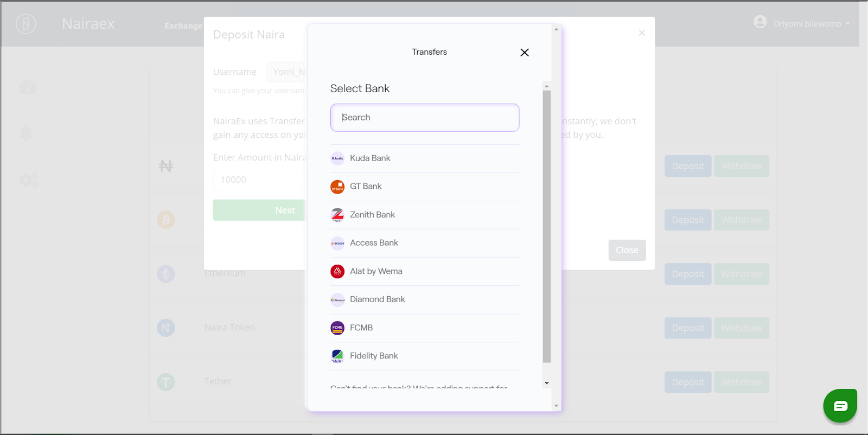
Task: Choose the FCMB label
Action: [x=361, y=328]
